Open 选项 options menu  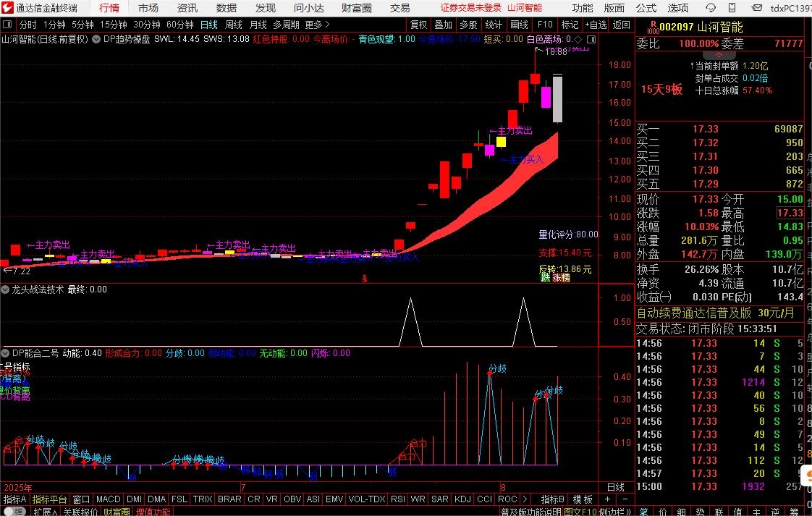tap(678, 8)
